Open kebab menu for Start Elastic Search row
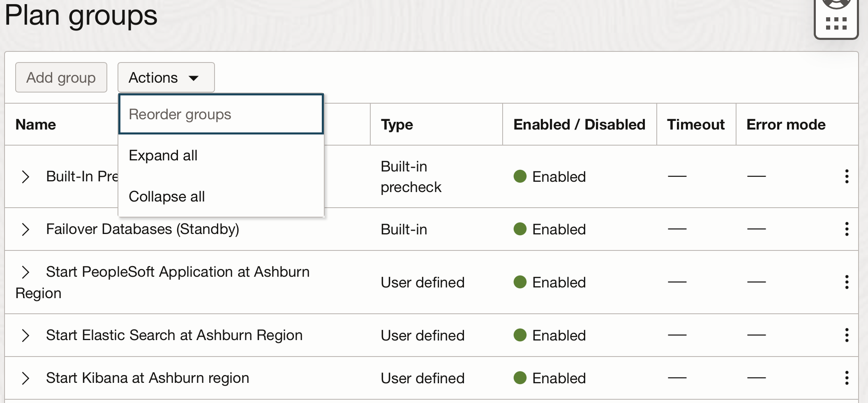This screenshot has height=403, width=868. pos(847,335)
